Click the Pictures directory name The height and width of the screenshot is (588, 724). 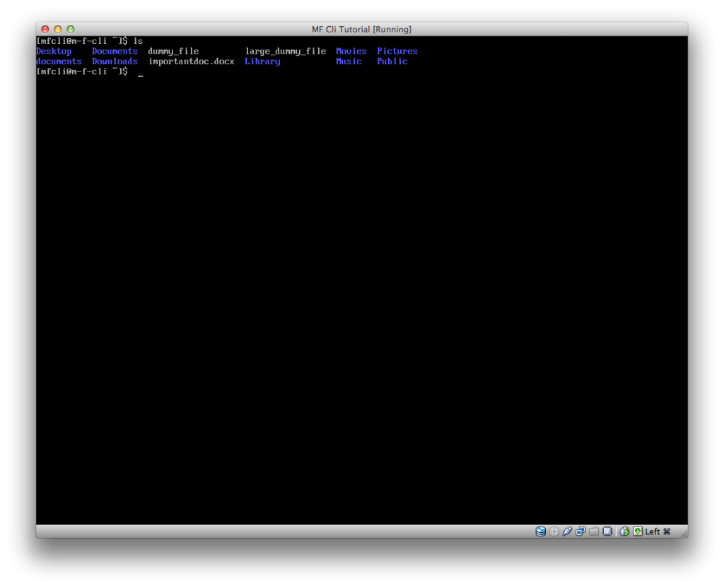point(397,51)
